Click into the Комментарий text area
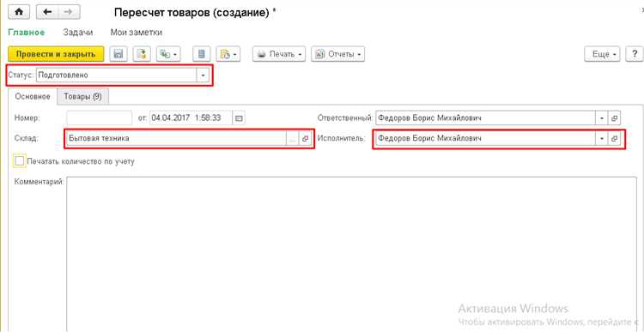This screenshot has width=644, height=332. tap(351, 254)
